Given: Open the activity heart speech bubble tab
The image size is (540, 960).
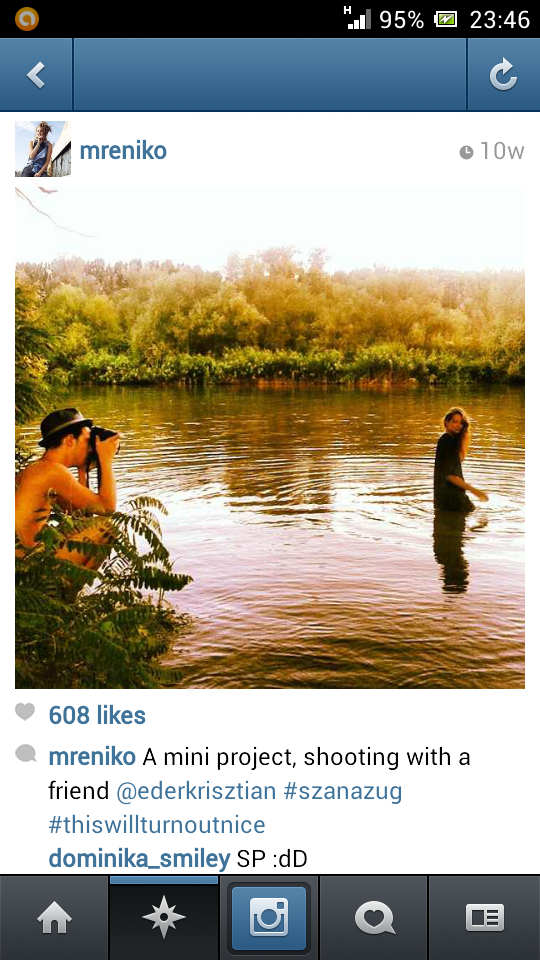Looking at the screenshot, I should [375, 918].
